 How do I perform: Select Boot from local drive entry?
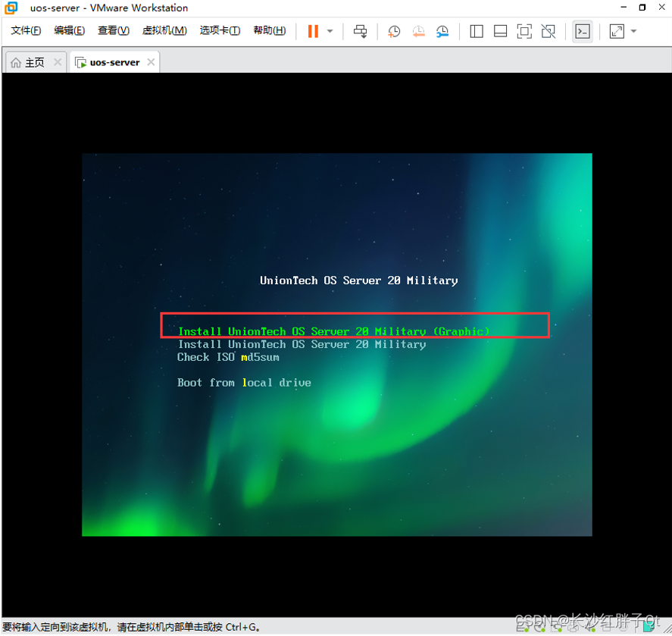(244, 383)
